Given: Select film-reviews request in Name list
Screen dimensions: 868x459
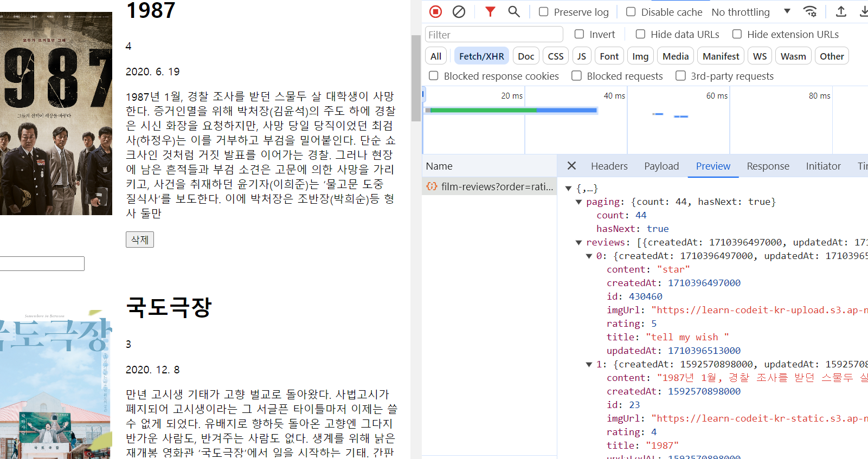Looking at the screenshot, I should coord(490,186).
